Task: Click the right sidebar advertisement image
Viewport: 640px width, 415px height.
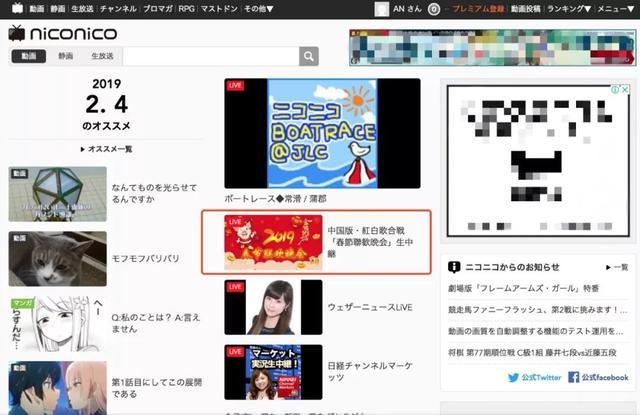Action: tap(538, 161)
